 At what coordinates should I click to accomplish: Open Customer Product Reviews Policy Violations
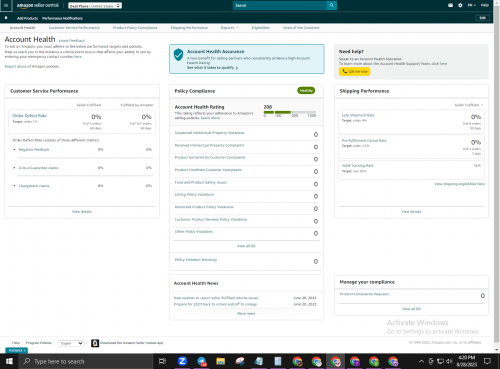(x=211, y=220)
